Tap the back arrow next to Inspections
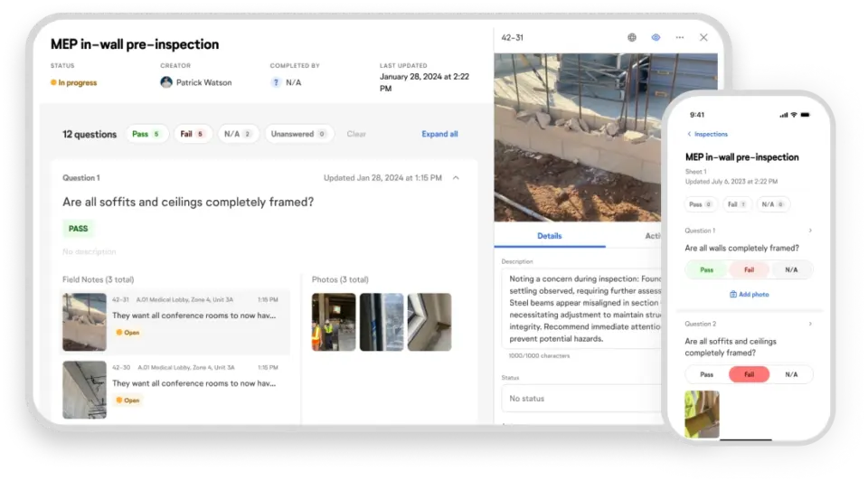Image resolution: width=868 pixels, height=481 pixels. coord(689,134)
